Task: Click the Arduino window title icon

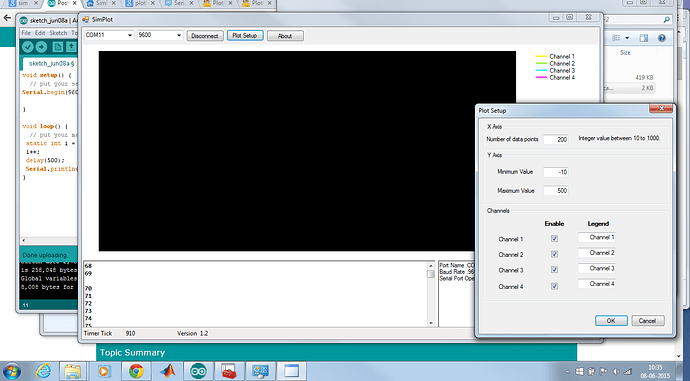Action: [x=23, y=21]
